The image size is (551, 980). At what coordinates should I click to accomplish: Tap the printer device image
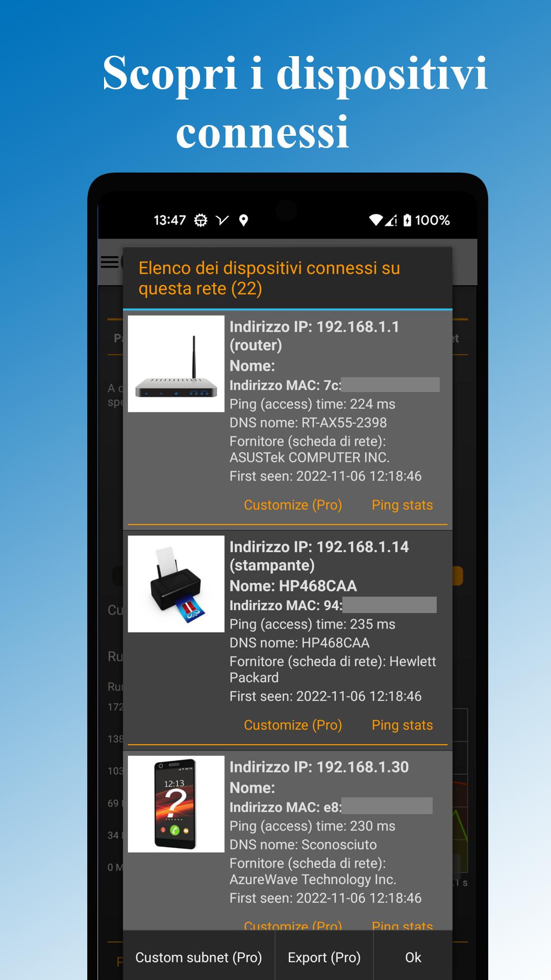click(x=176, y=584)
